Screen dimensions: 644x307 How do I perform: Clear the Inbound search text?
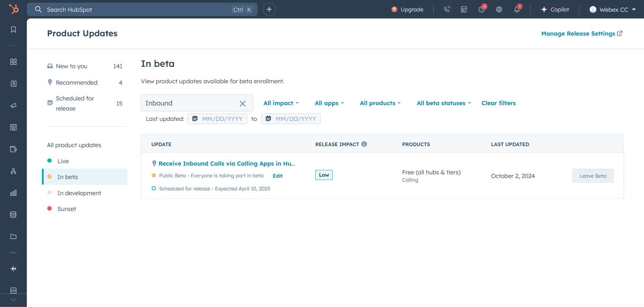(x=243, y=103)
